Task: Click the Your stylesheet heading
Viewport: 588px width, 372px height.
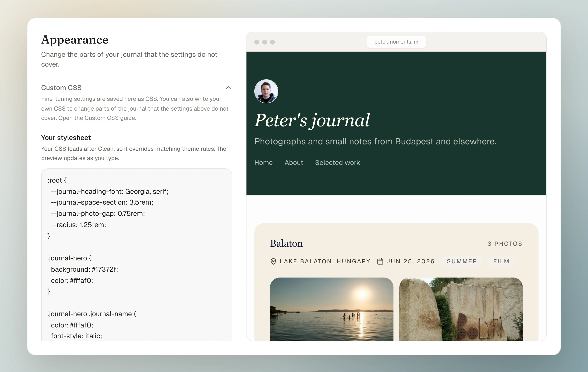Action: pos(66,138)
